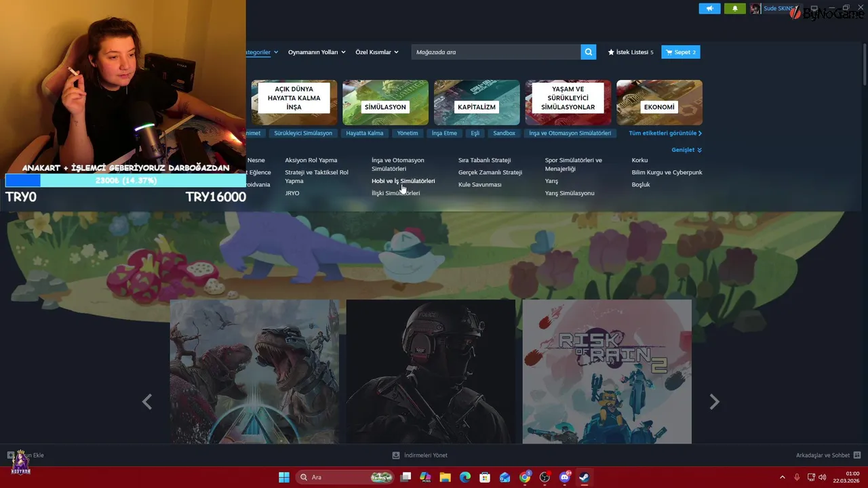Open the clock and date panel
868x488 pixels.
coord(848,477)
